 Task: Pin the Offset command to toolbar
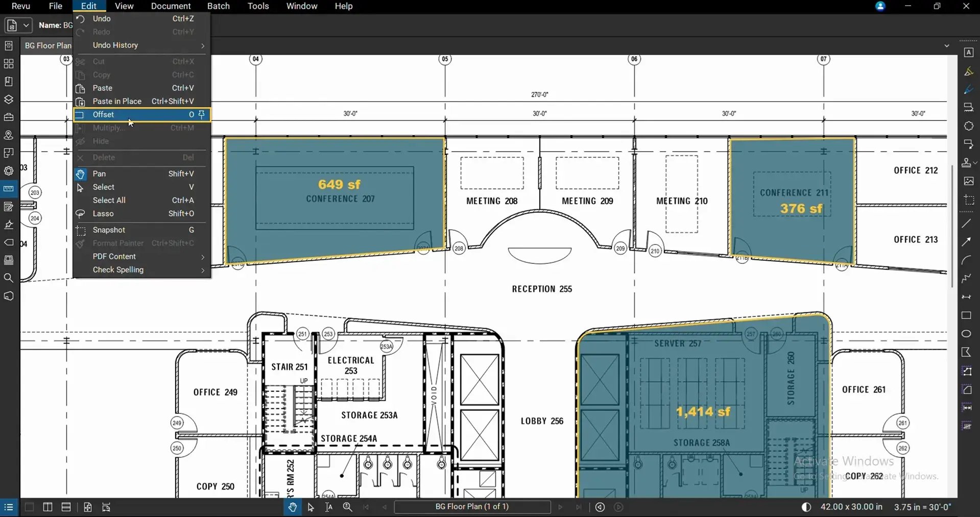[x=202, y=115]
